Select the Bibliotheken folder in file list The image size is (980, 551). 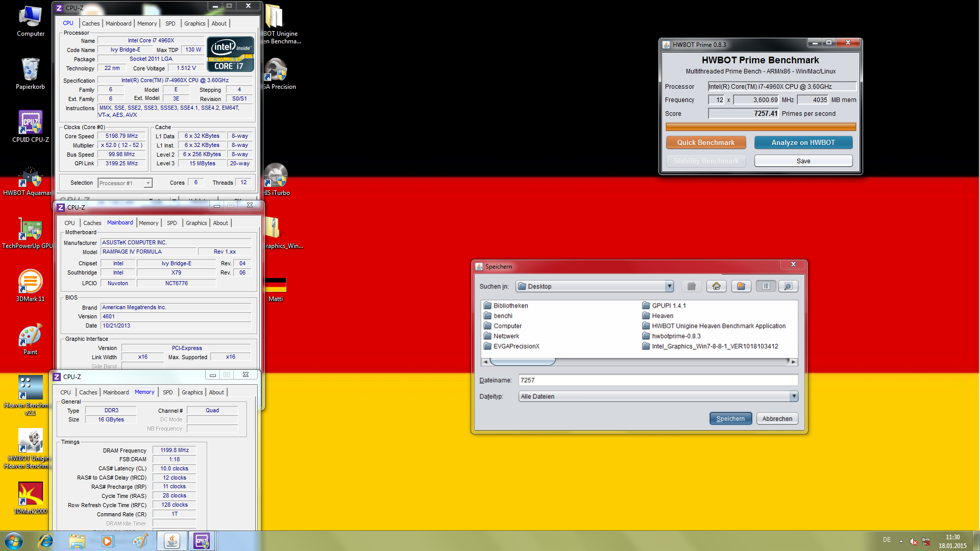[x=505, y=306]
